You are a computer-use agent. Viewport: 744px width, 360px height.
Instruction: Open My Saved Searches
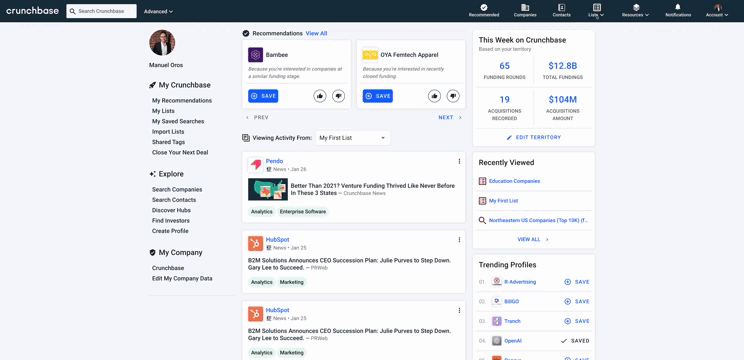coord(178,121)
